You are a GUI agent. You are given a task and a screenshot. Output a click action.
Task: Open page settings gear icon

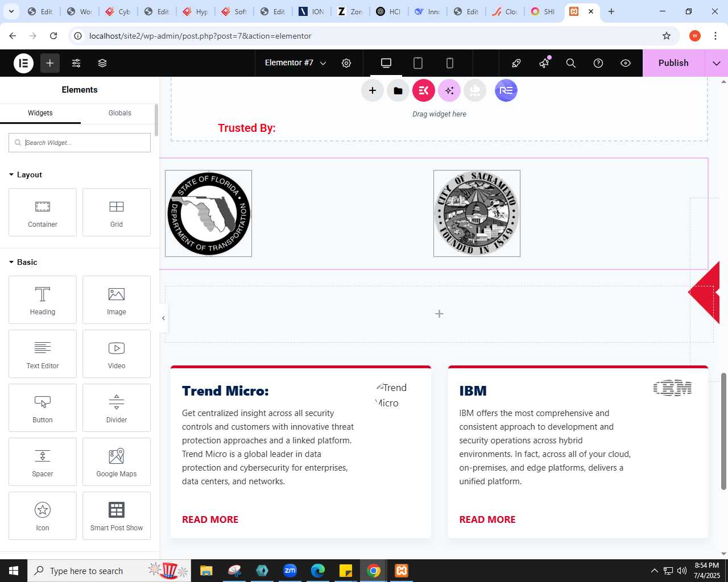[x=346, y=63]
